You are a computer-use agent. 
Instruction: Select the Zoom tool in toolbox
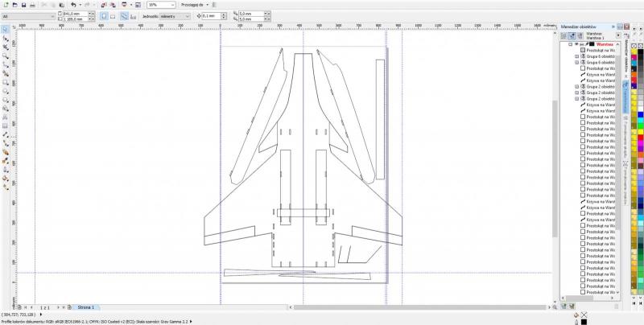5,56
